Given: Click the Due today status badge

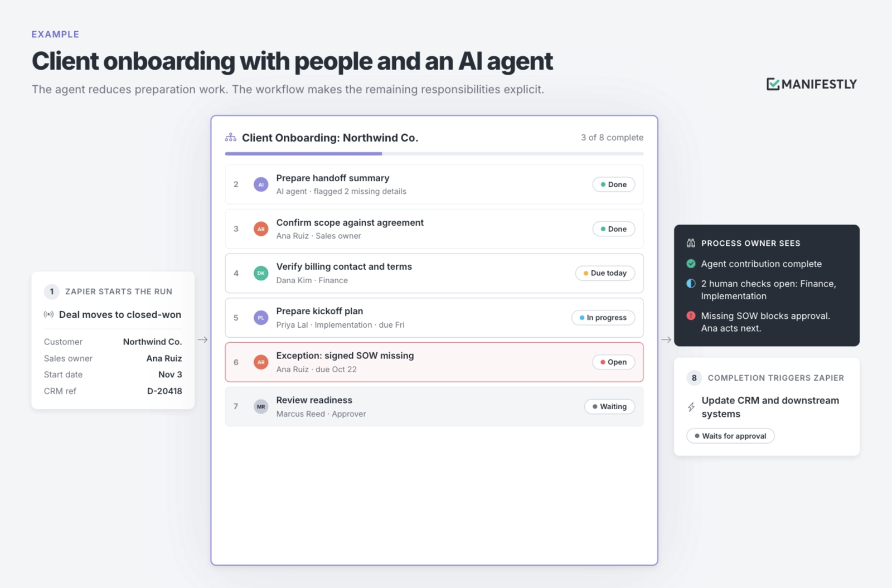Looking at the screenshot, I should 605,273.
